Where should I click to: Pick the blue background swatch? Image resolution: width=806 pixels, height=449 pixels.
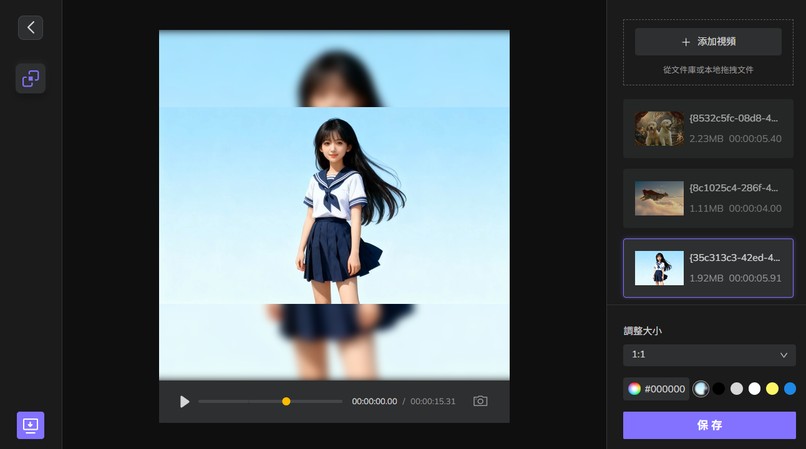(x=790, y=389)
